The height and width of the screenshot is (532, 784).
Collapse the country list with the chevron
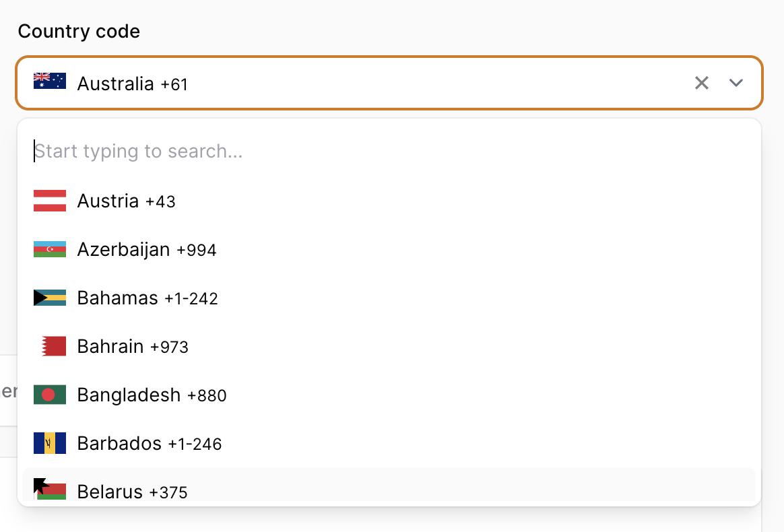click(x=736, y=83)
